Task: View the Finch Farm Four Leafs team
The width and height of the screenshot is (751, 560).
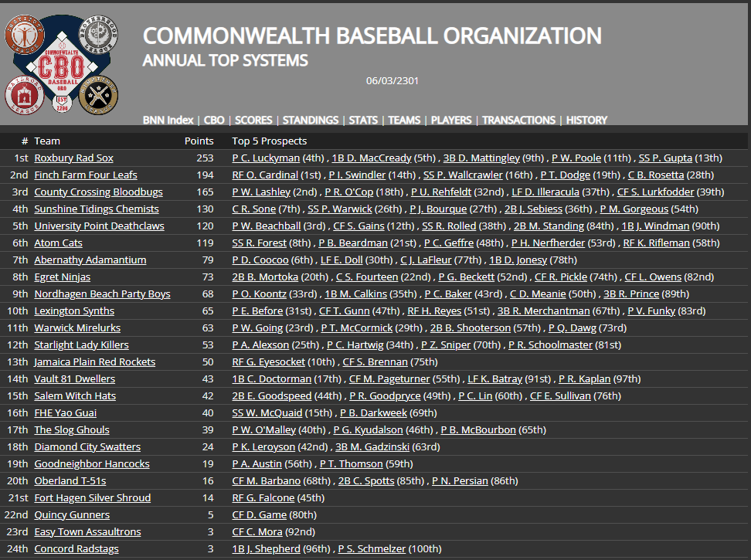Action: (x=85, y=175)
